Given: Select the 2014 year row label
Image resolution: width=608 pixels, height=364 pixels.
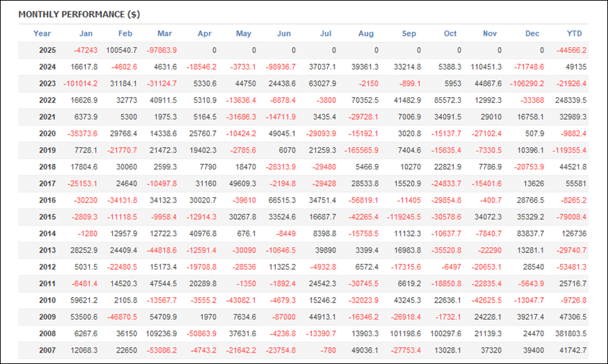Looking at the screenshot, I should 47,234.
